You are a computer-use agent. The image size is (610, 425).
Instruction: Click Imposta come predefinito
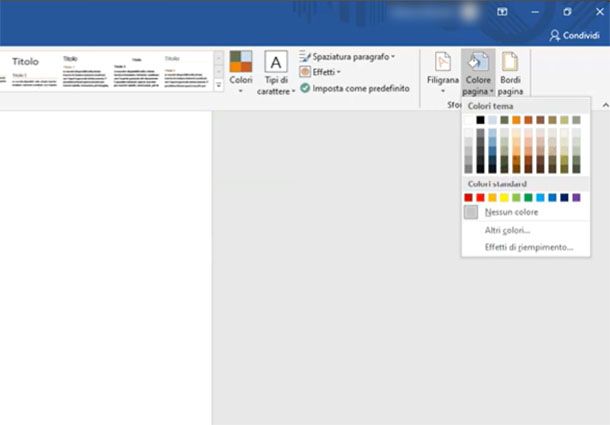pos(355,88)
